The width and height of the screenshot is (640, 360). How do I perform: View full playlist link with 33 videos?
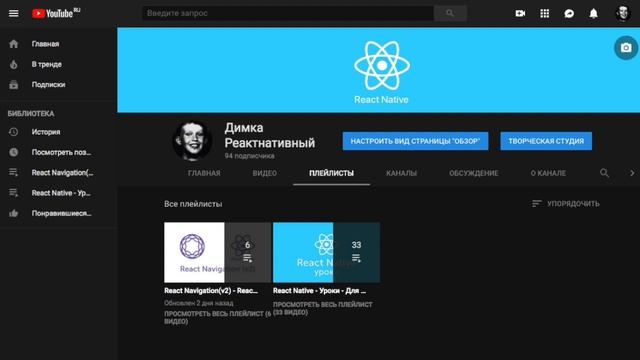tap(322, 308)
